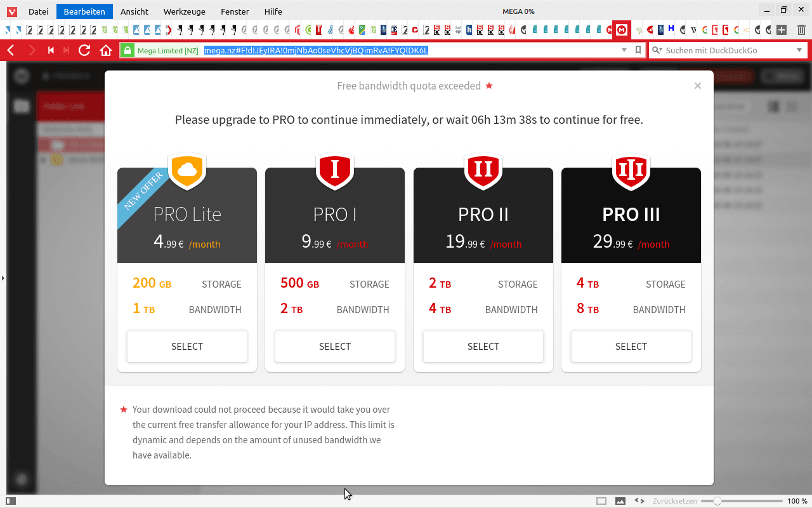Image resolution: width=812 pixels, height=508 pixels.
Task: Open the search engine dropdown arrow
Action: pos(799,50)
